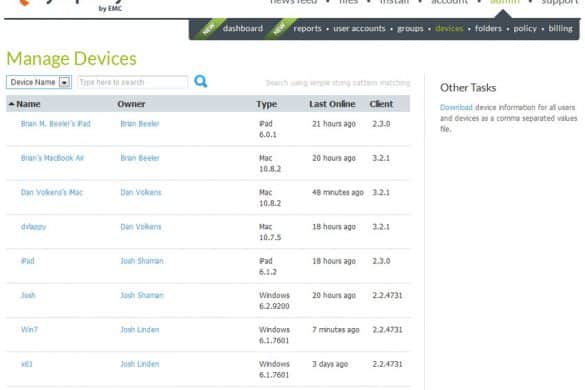Sort by the Name column header

coord(28,104)
